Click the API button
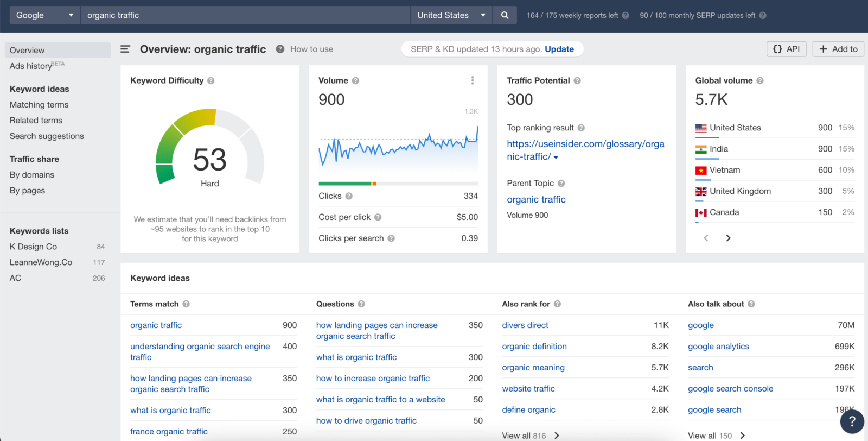 [x=787, y=49]
